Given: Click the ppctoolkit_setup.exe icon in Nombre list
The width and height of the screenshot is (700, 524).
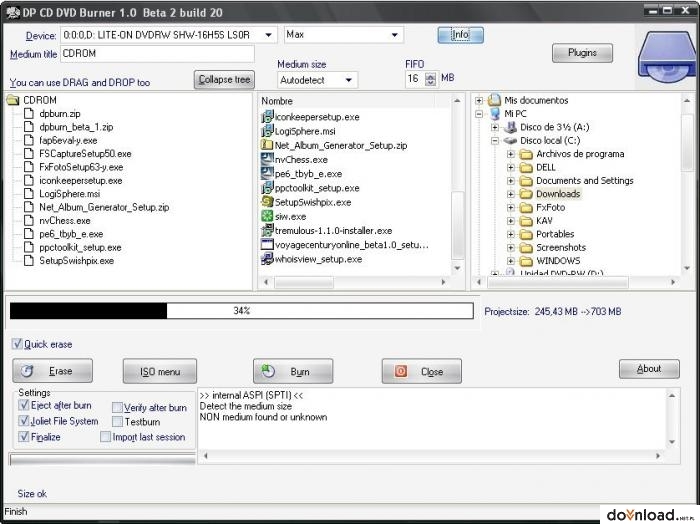Looking at the screenshot, I should (x=267, y=188).
